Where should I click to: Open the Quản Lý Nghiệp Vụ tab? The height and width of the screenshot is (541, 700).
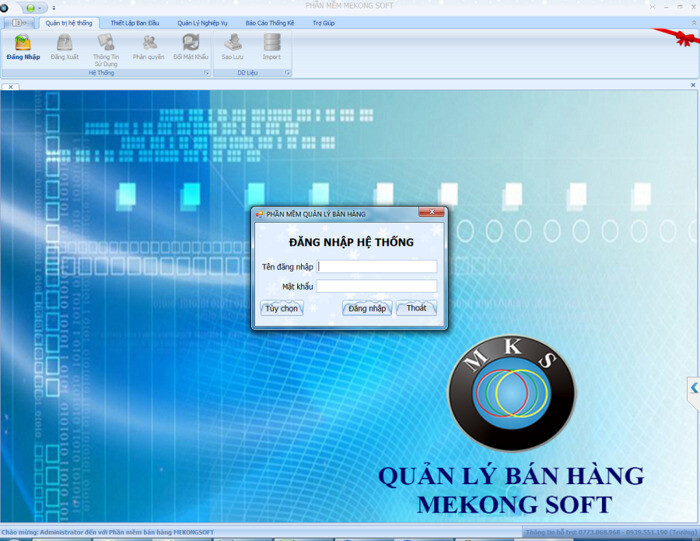[x=202, y=23]
